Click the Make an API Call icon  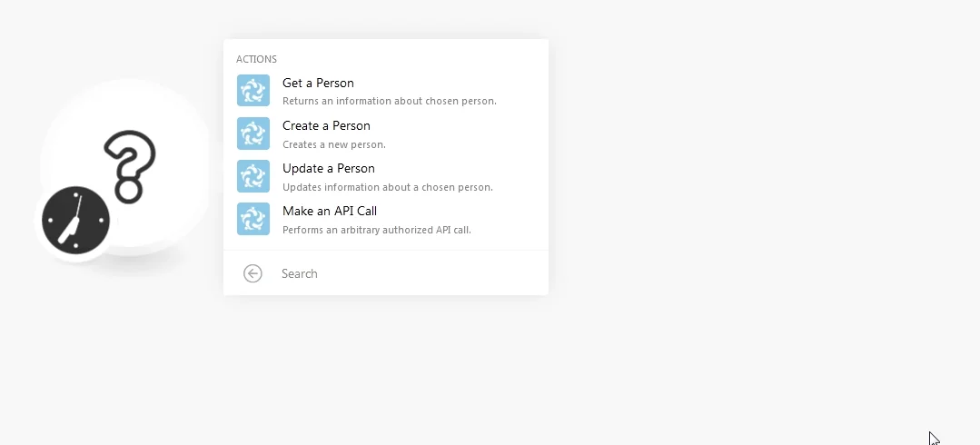tap(253, 219)
